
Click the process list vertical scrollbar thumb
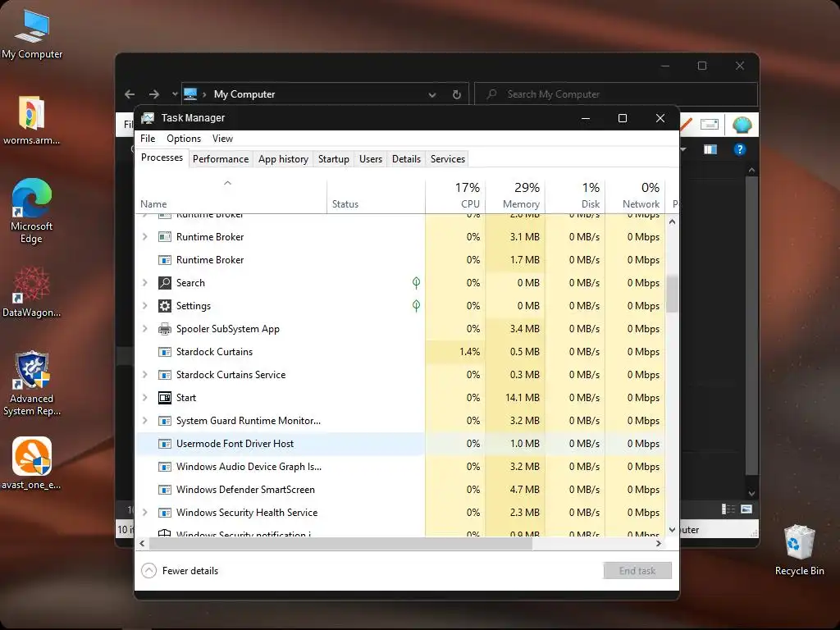point(672,294)
